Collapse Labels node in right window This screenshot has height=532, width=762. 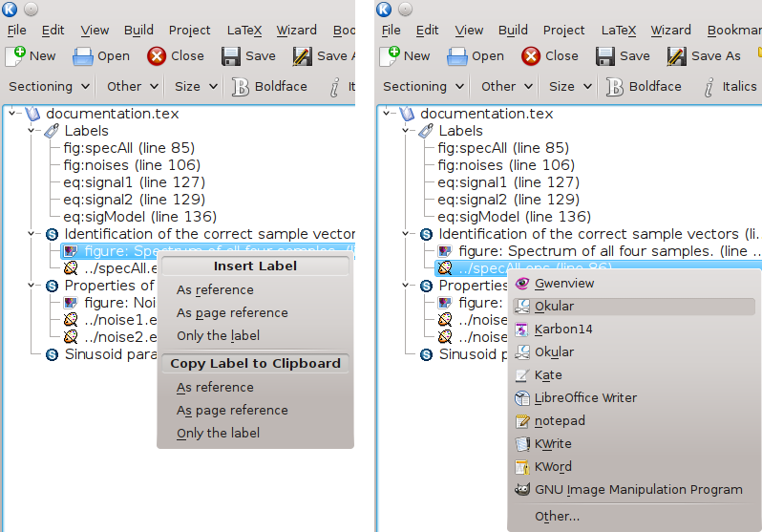tap(406, 130)
